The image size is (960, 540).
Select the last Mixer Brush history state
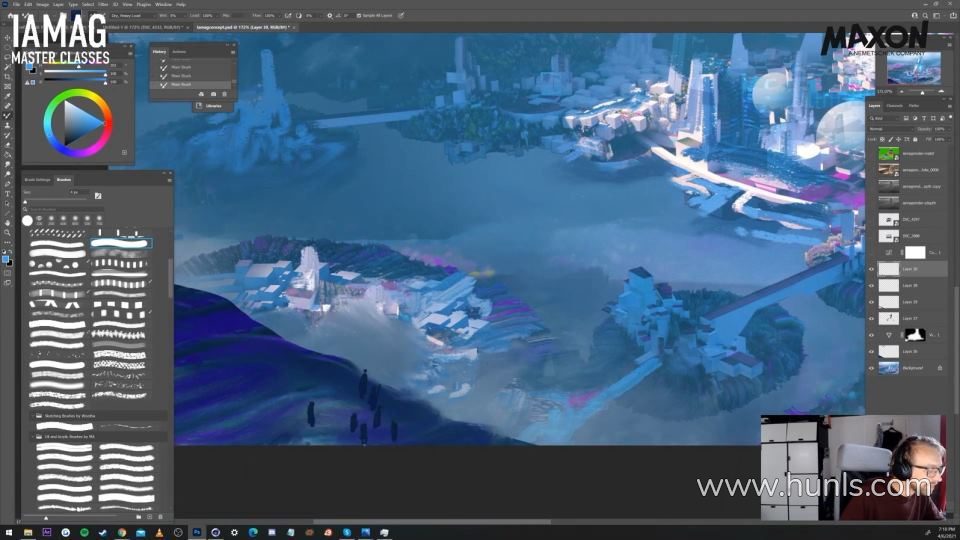192,84
